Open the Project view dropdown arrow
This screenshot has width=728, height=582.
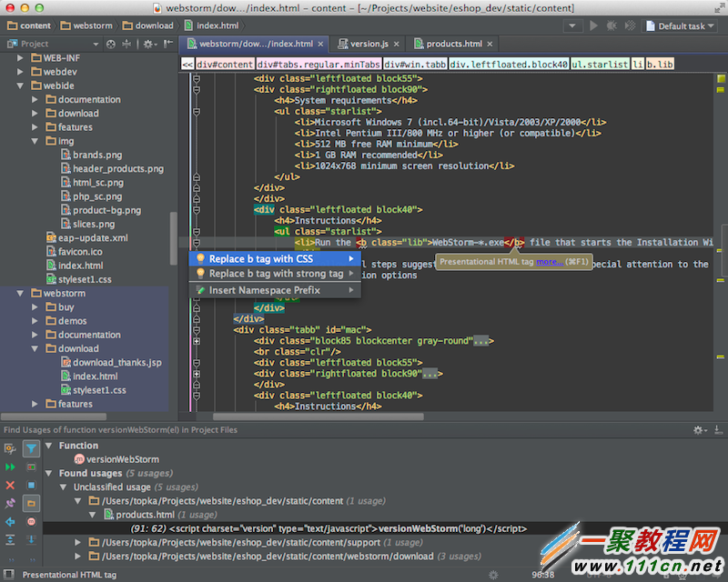(x=96, y=44)
